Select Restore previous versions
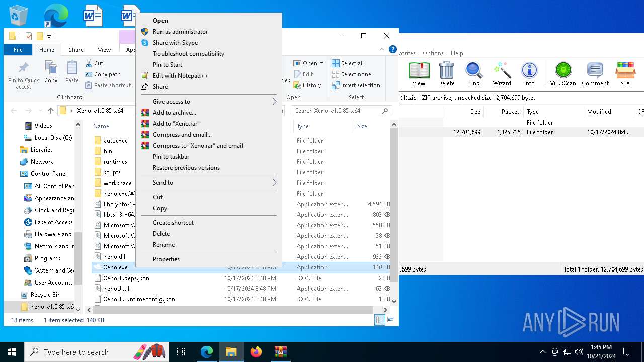 209,168
